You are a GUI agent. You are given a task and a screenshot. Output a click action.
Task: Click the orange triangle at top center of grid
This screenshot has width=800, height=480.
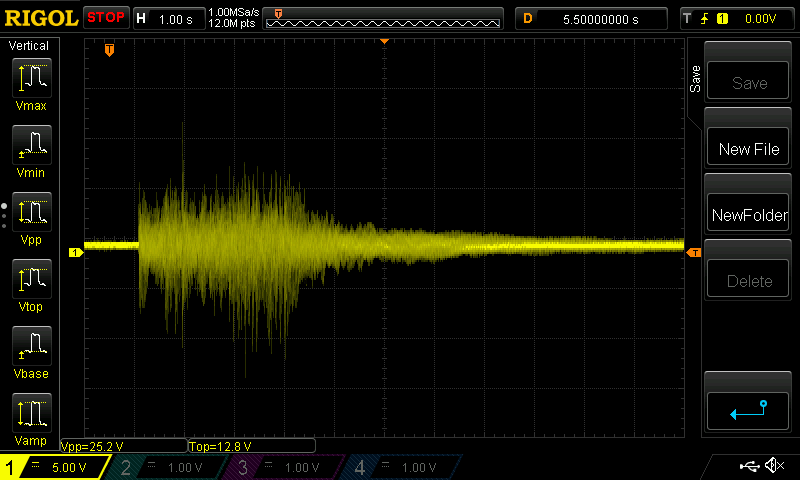(x=385, y=41)
